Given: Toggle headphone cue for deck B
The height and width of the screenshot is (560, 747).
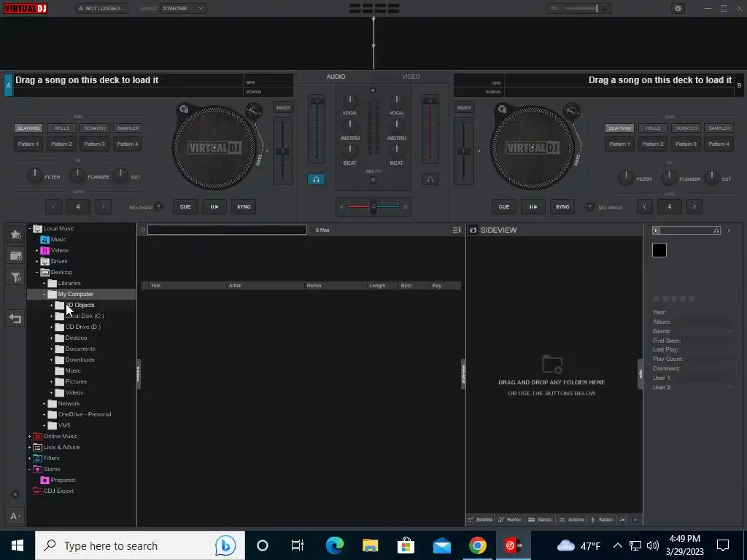Looking at the screenshot, I should 430,179.
